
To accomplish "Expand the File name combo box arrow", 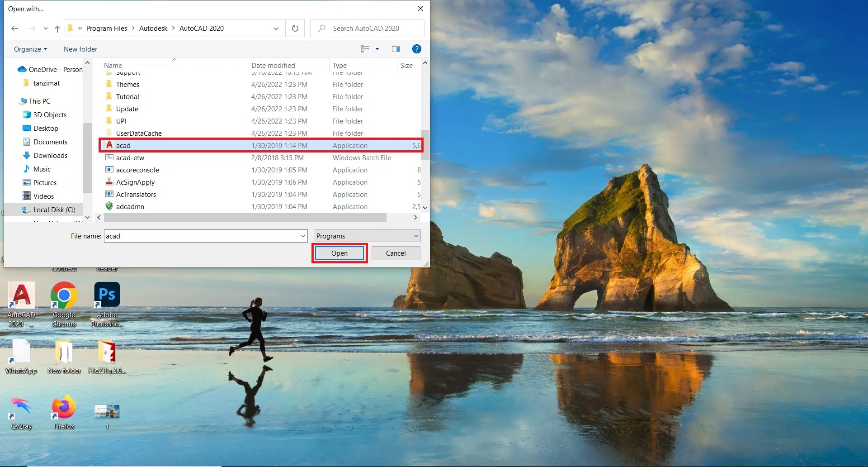I will point(303,236).
